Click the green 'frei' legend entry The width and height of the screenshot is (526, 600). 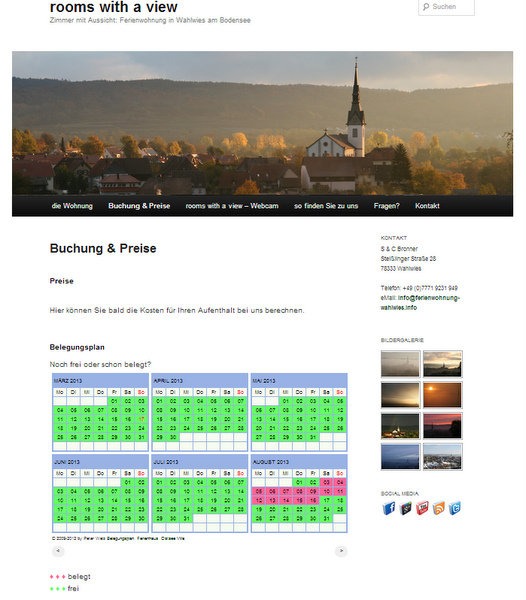pos(64,588)
